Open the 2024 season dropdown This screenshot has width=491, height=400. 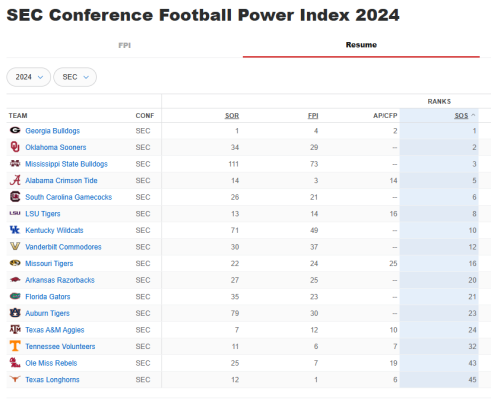point(29,77)
